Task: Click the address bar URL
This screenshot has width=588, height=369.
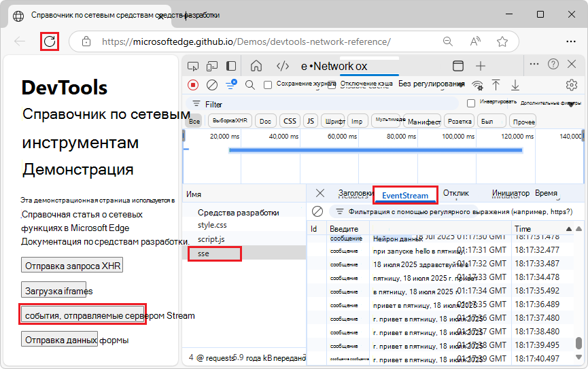Action: pyautogui.click(x=246, y=41)
